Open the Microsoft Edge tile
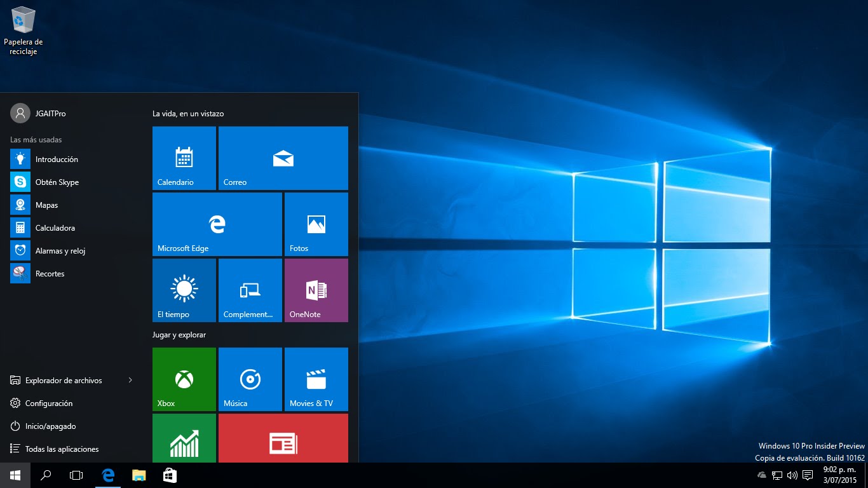 (x=216, y=224)
